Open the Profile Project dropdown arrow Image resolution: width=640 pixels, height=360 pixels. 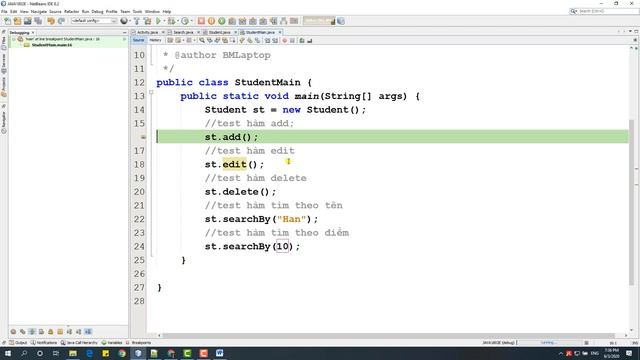click(191, 21)
